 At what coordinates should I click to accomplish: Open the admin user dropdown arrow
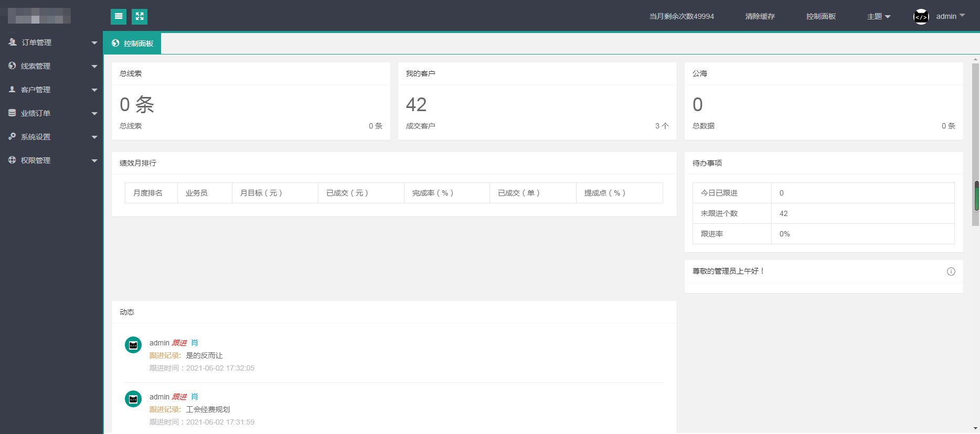[x=962, y=16]
